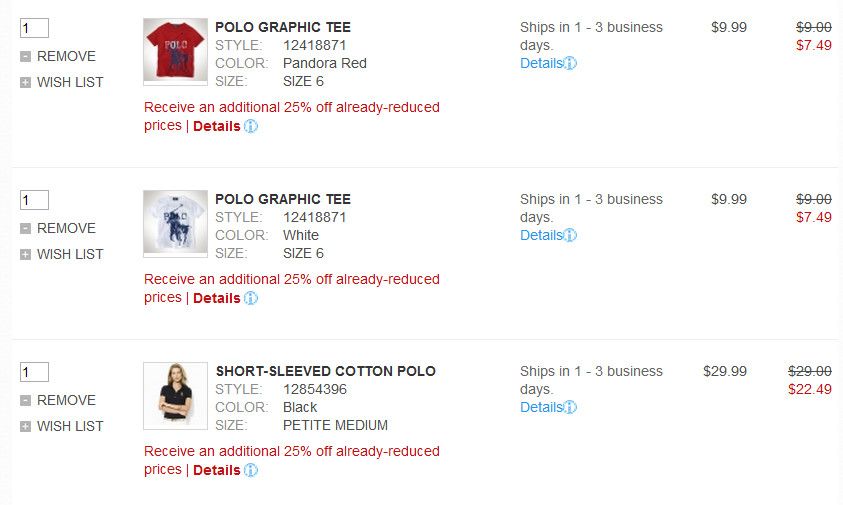The height and width of the screenshot is (505, 843).
Task: Click the plus icon beside White tee's Wish List
Action: pyautogui.click(x=25, y=255)
